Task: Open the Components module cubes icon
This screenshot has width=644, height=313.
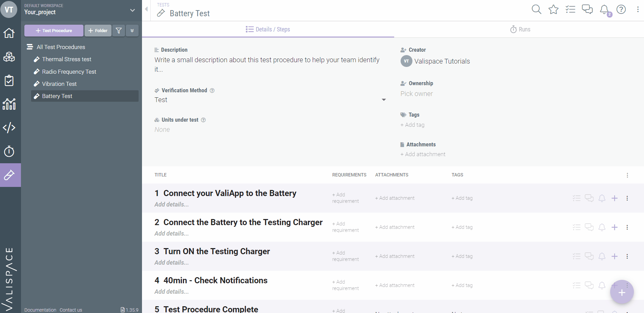Action: tap(9, 57)
